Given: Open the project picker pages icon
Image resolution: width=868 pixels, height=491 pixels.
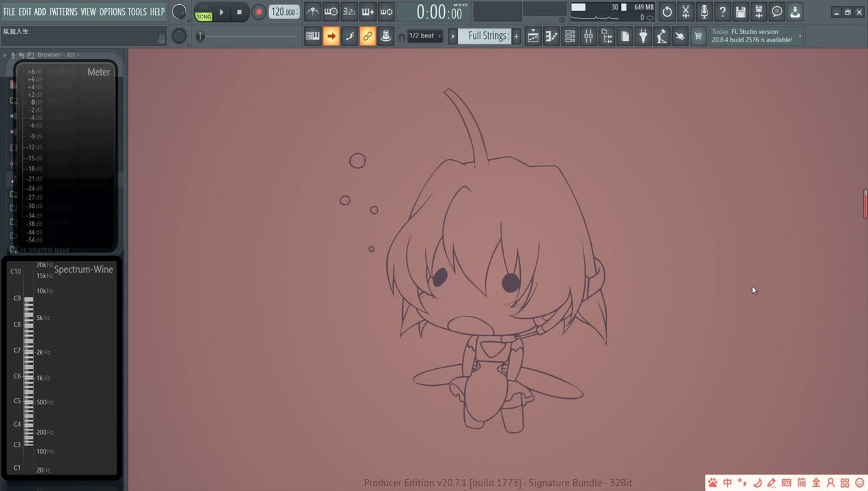Looking at the screenshot, I should (x=625, y=36).
